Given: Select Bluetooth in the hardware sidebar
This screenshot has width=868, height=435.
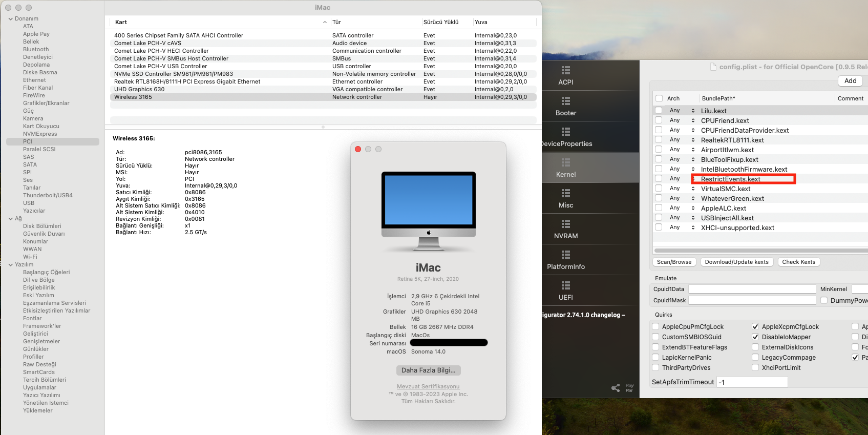Looking at the screenshot, I should [36, 50].
